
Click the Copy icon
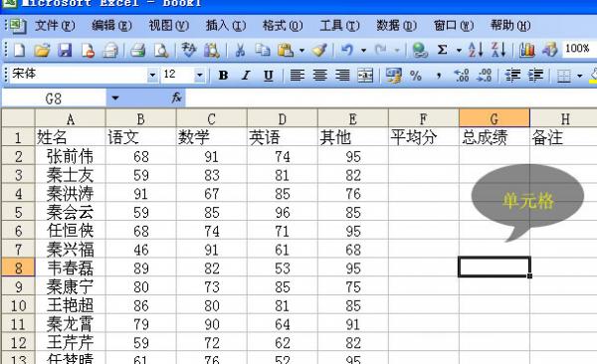click(x=263, y=50)
